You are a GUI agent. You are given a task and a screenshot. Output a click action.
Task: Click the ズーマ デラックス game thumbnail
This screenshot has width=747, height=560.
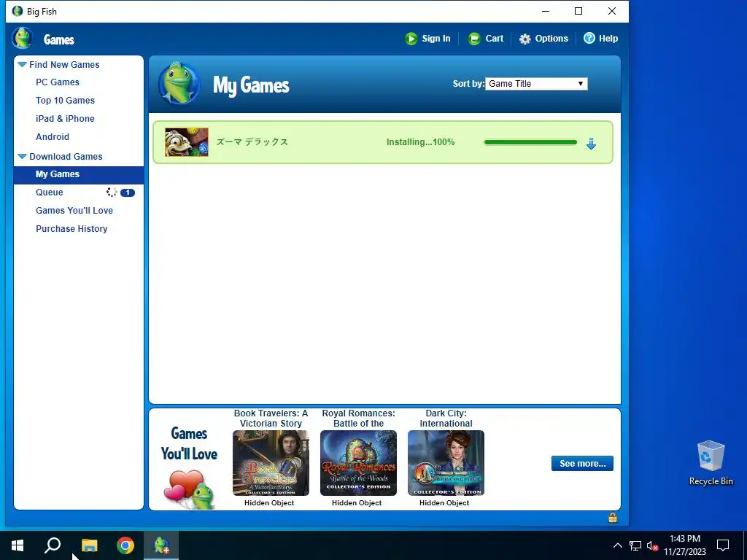coord(187,142)
